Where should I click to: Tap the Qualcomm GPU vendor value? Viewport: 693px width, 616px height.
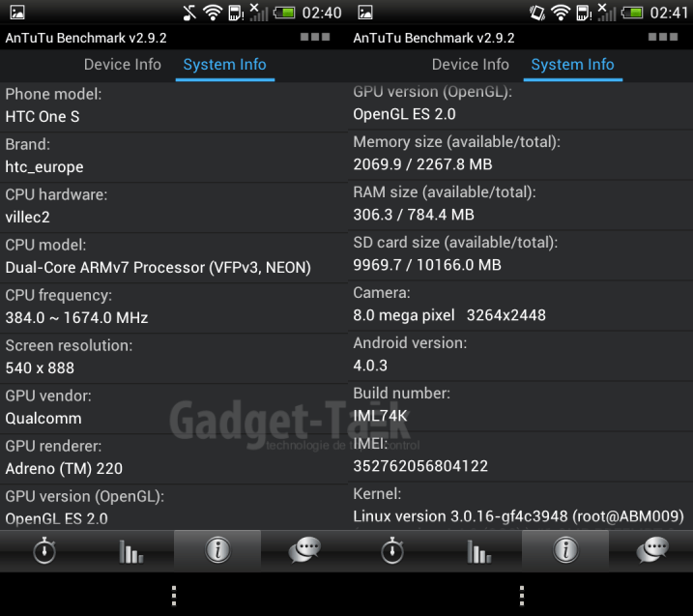point(43,419)
